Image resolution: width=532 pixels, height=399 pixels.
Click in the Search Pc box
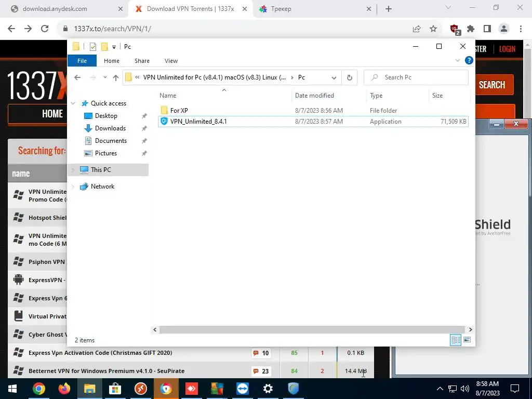pos(416,77)
